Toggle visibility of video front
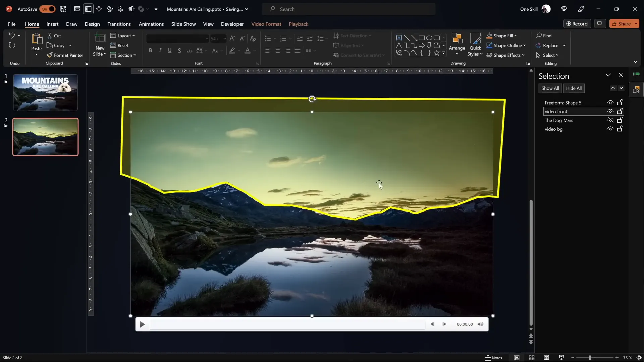 coord(610,111)
